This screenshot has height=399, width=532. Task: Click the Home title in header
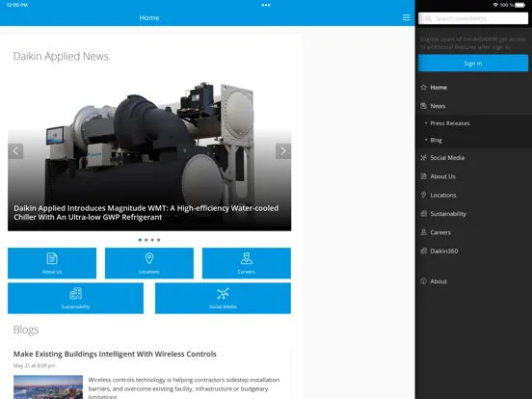pos(149,17)
